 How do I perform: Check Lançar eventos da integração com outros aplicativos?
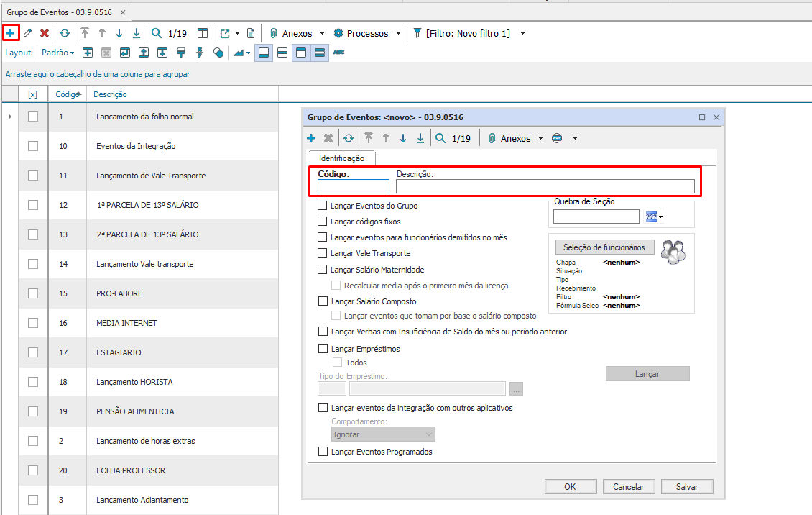coord(323,409)
